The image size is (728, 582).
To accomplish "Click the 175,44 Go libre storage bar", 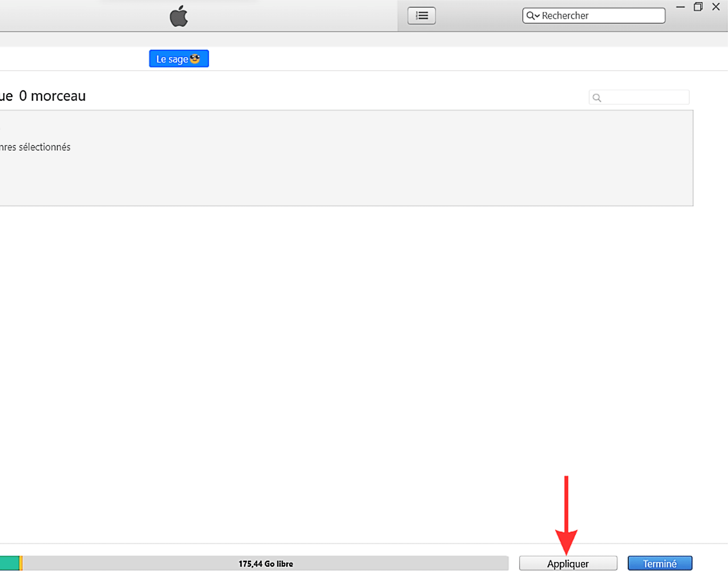I will (266, 563).
